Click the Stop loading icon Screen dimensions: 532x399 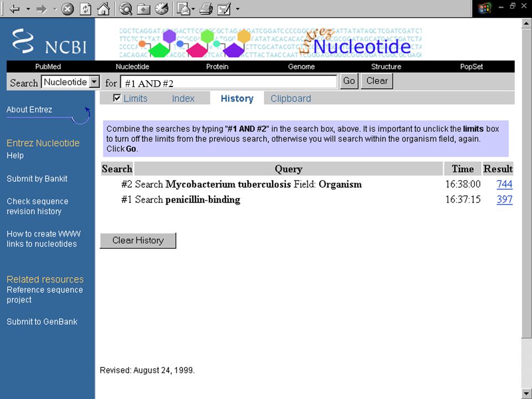coord(68,8)
